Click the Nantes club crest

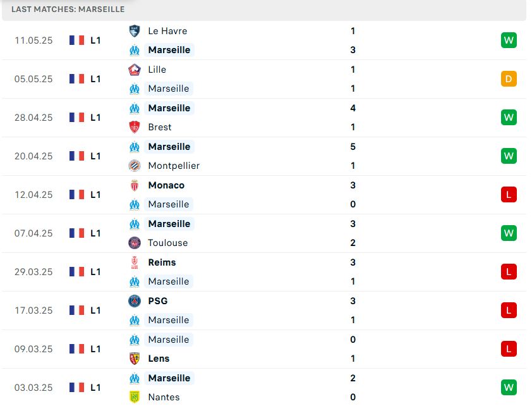[135, 397]
